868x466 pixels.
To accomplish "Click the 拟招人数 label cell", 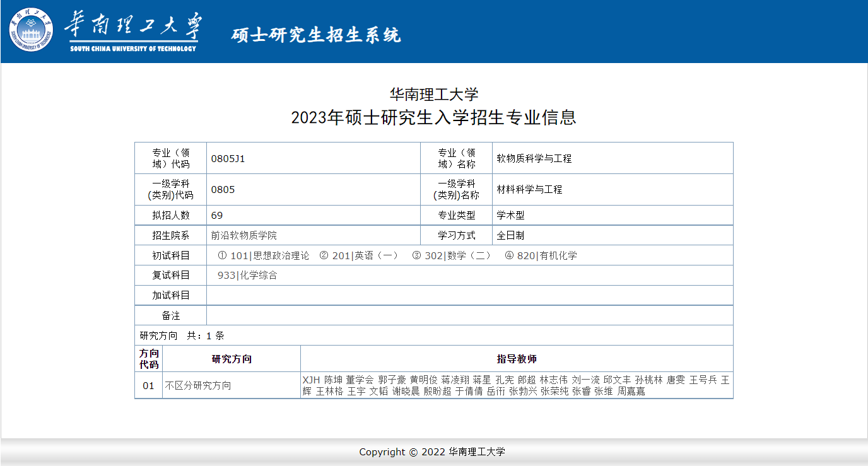I will [x=170, y=215].
